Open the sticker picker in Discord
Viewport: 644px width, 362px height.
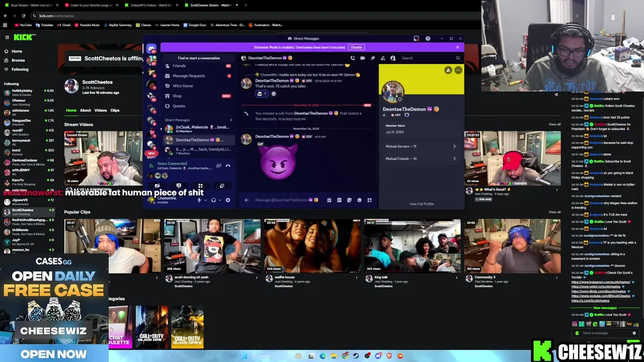349,200
